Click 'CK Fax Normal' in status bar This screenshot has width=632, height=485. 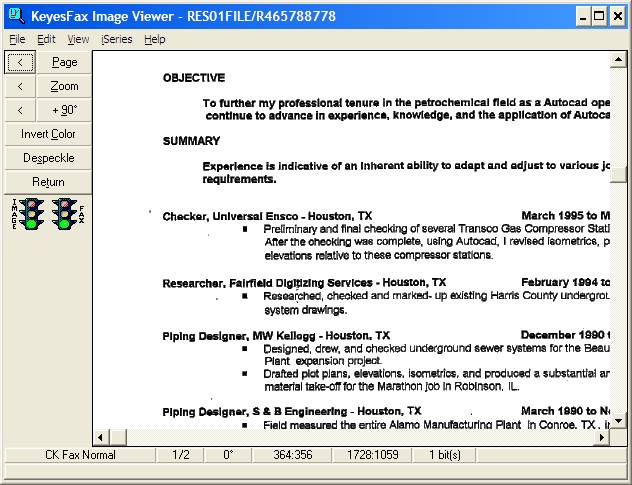pos(80,455)
